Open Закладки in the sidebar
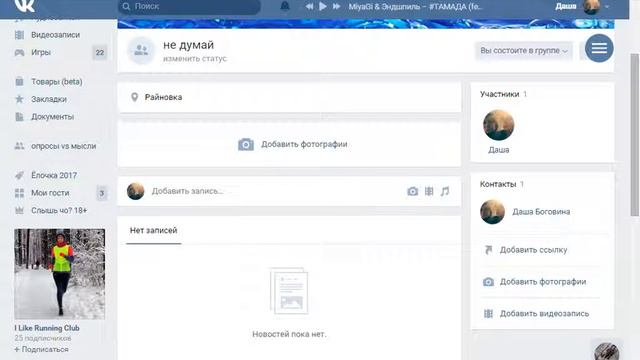Screen dimensions: 640x360 (x=49, y=99)
